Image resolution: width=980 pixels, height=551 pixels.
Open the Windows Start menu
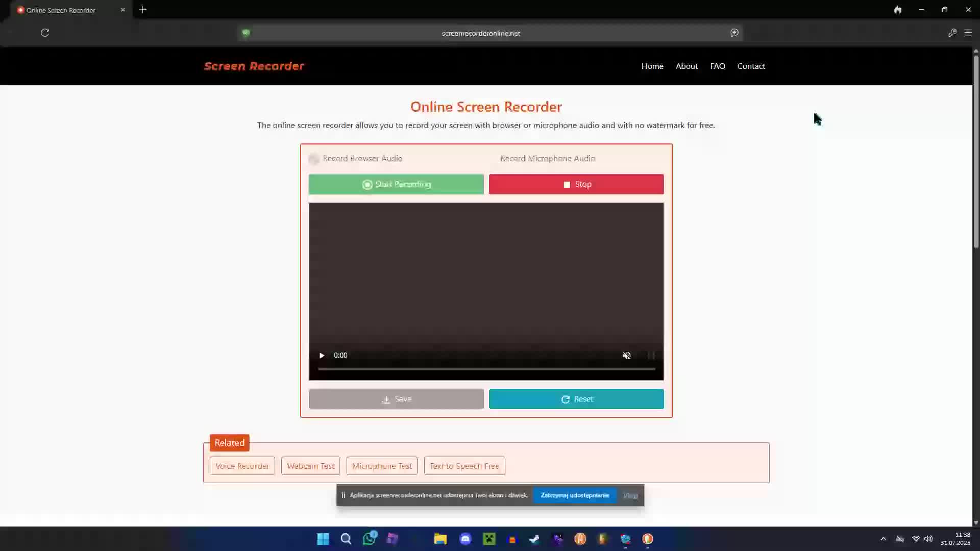coord(323,539)
